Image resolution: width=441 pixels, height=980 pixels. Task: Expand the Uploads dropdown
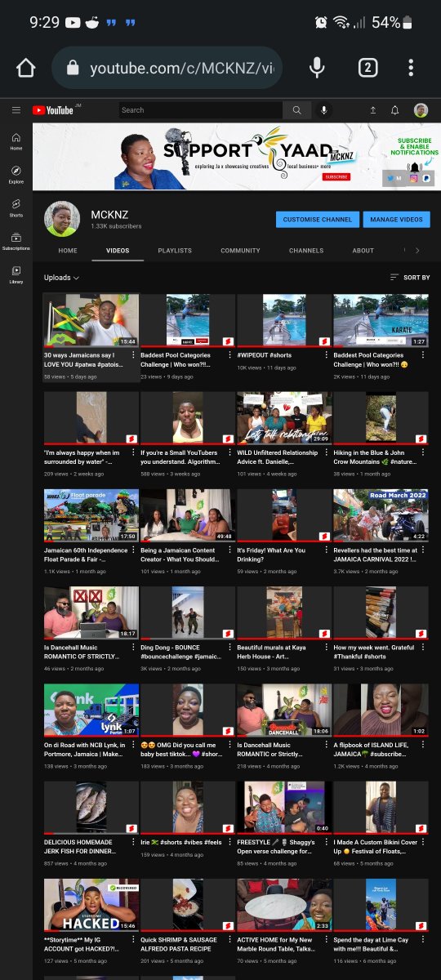(61, 278)
